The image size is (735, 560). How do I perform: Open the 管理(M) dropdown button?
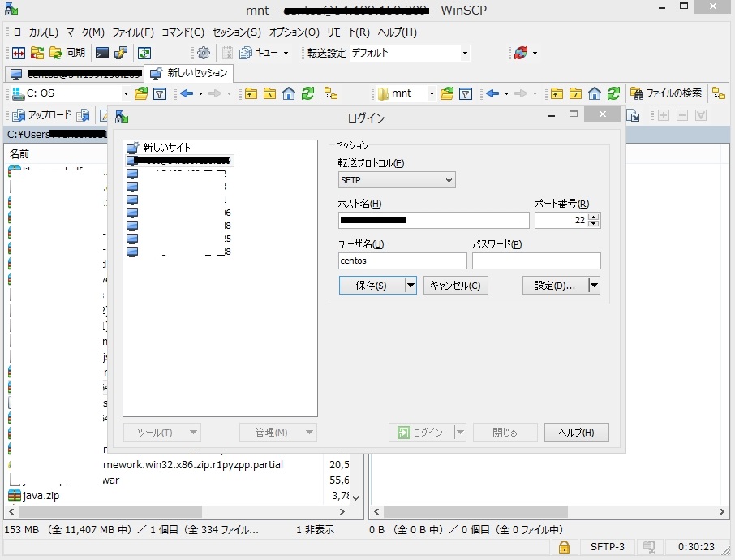click(x=278, y=433)
